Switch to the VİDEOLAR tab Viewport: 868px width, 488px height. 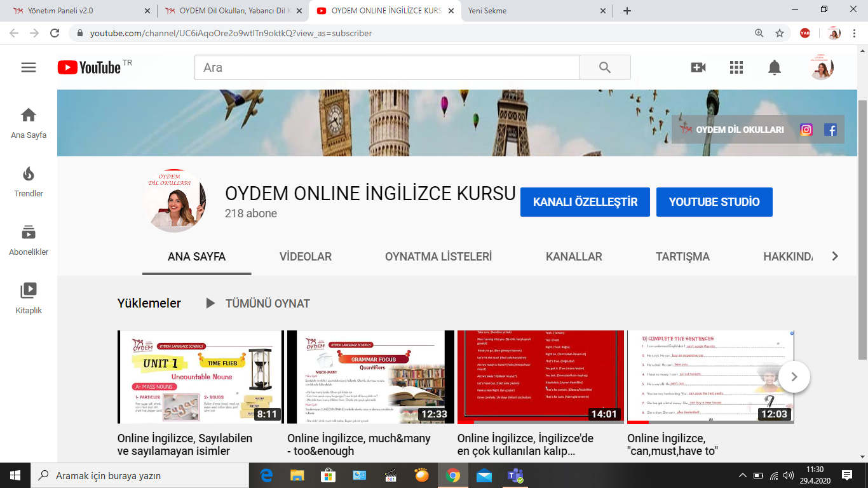306,257
